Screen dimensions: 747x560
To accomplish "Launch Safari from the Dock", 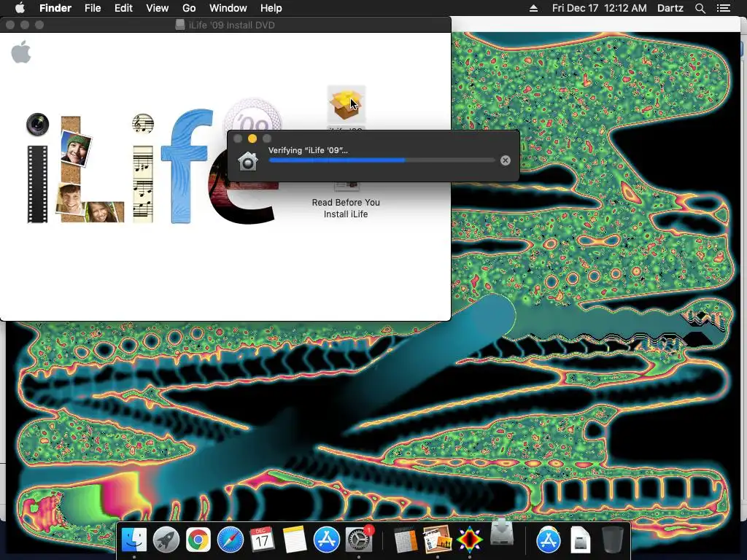I will tap(230, 540).
